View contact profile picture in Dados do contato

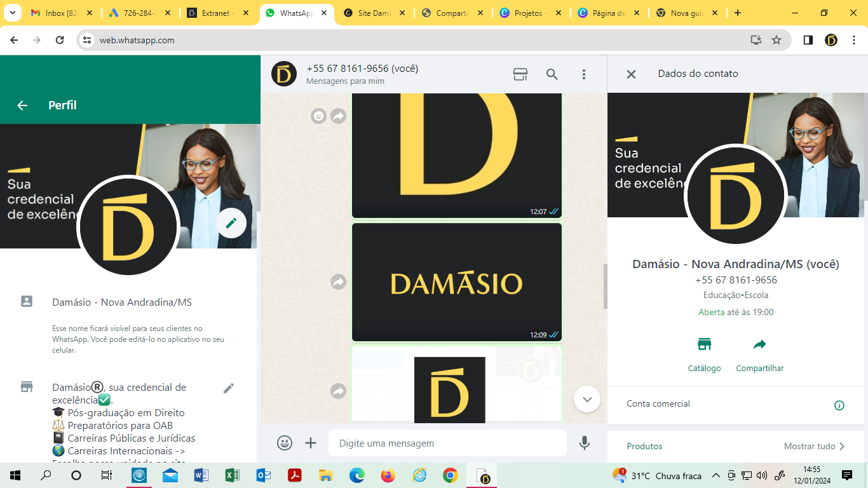736,196
